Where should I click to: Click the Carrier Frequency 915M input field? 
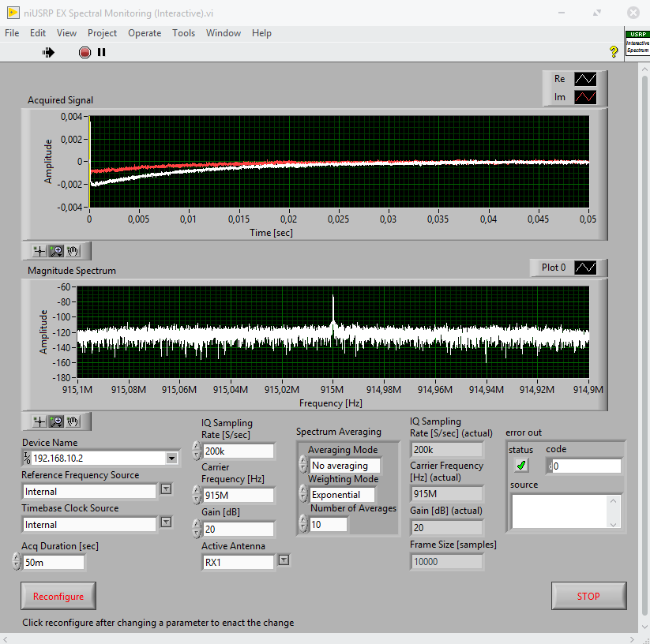(x=239, y=495)
